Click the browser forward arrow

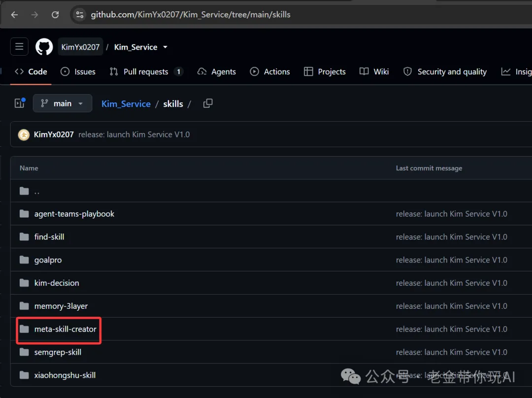pyautogui.click(x=34, y=15)
